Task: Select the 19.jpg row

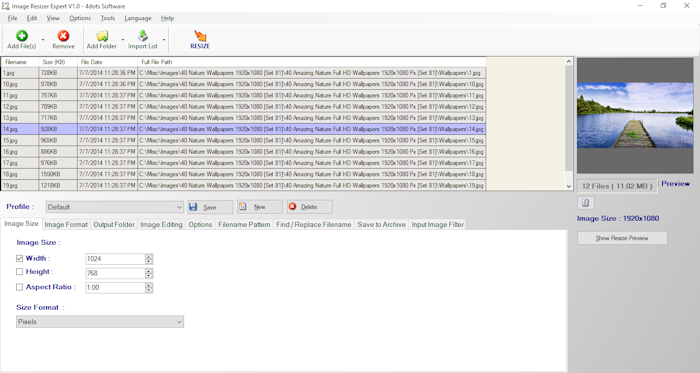Action: (x=243, y=185)
